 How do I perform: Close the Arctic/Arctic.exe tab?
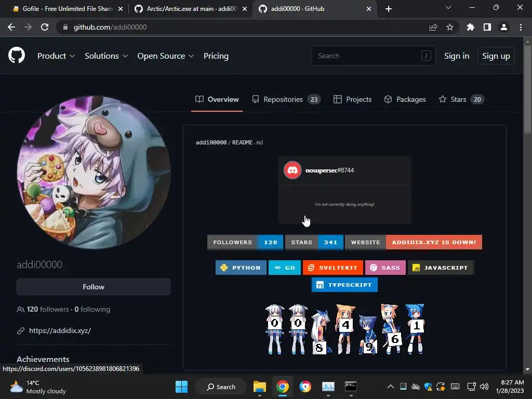245,9
